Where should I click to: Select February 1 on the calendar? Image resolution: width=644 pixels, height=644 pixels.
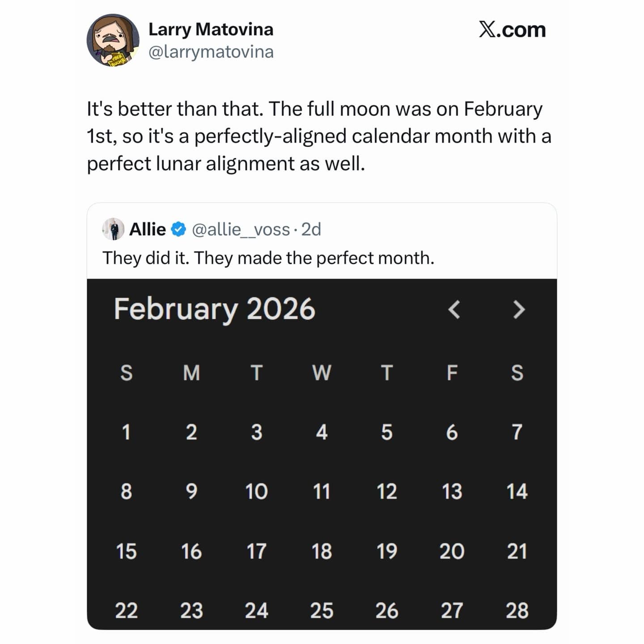pos(126,432)
